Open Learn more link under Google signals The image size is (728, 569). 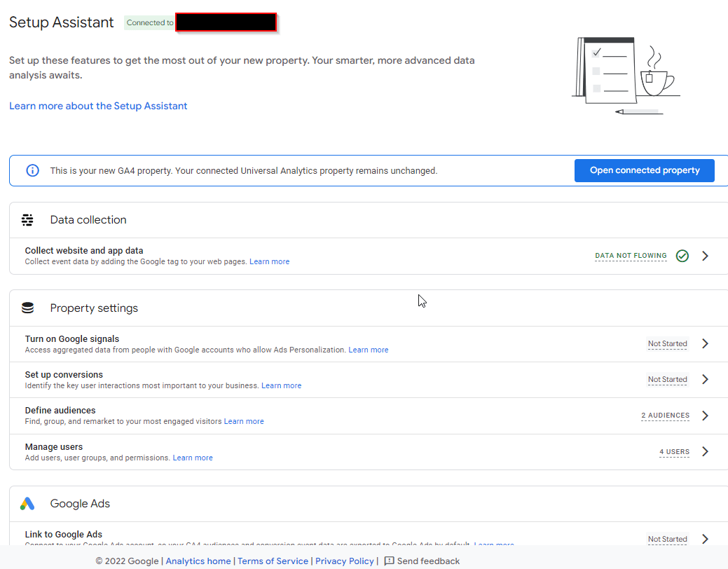coord(368,350)
